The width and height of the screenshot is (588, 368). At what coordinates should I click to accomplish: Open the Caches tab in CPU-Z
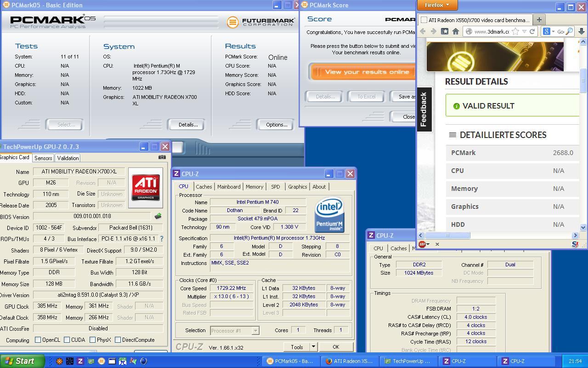coord(204,187)
